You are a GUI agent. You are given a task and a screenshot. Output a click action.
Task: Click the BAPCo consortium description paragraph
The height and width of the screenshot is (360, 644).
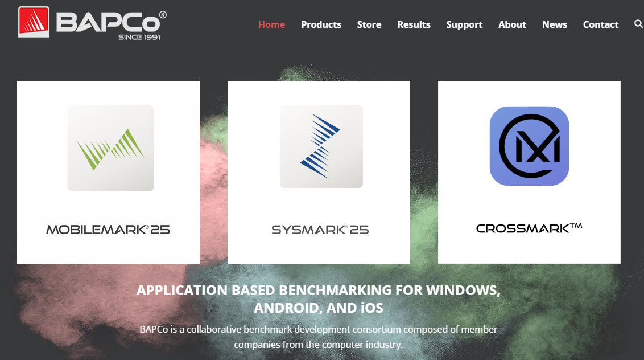[x=319, y=337]
